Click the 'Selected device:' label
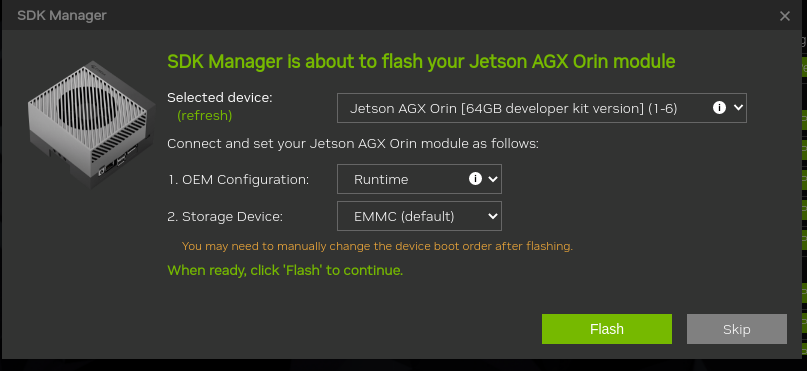807x371 pixels. pyautogui.click(x=220, y=97)
